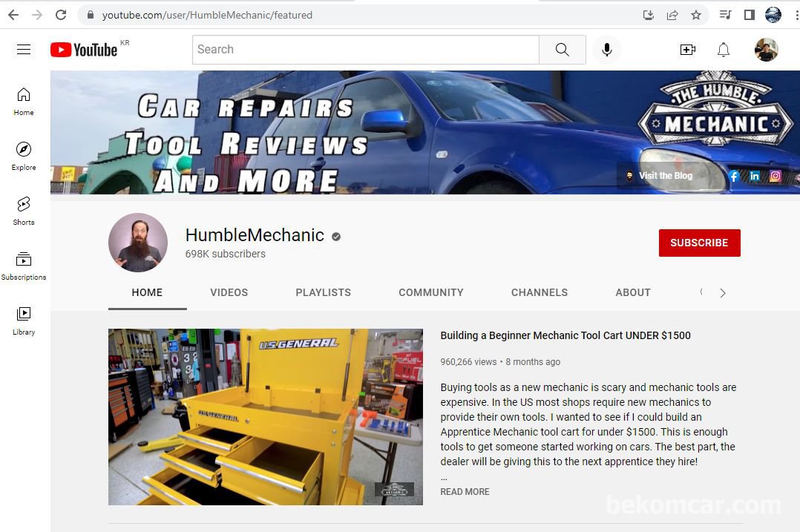This screenshot has width=800, height=532.
Task: Click the Create video camera icon
Action: pyautogui.click(x=688, y=50)
